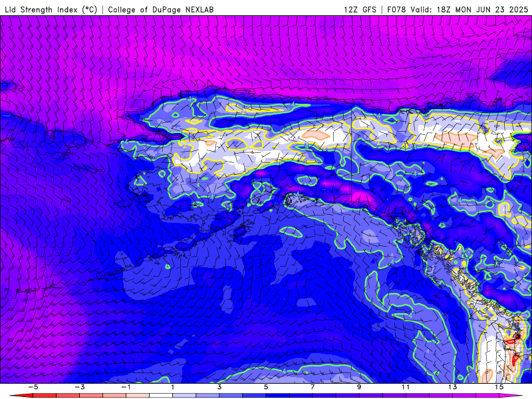This screenshot has height=399, width=532.
Task: Click the "3" color scale label
Action: point(219,387)
